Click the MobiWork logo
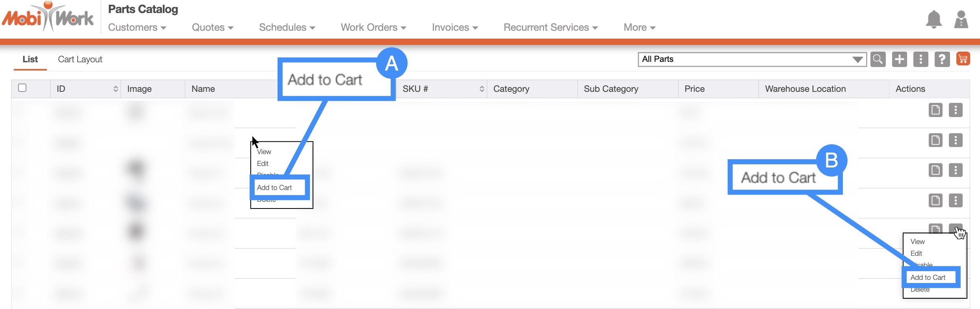This screenshot has width=980, height=309. [x=48, y=18]
